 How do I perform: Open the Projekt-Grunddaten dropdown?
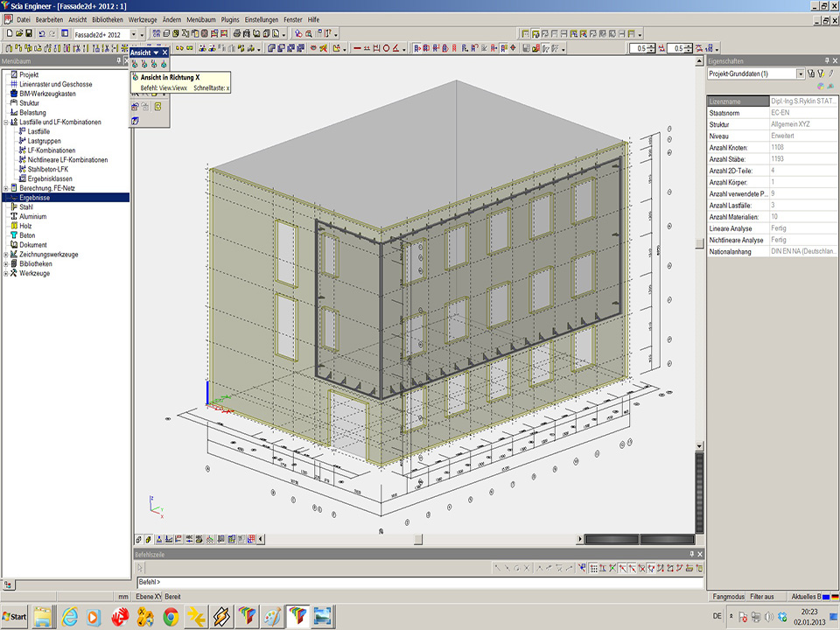800,74
